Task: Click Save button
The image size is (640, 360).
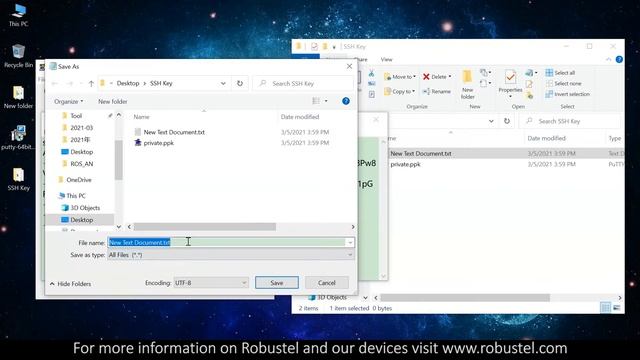Action: coord(277,282)
